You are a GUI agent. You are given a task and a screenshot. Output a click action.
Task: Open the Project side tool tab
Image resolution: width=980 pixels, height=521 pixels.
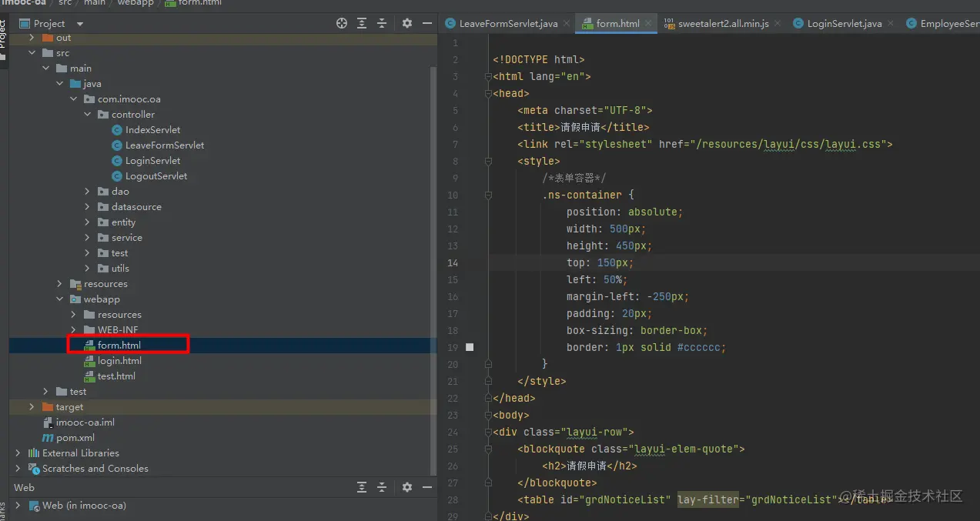4,38
